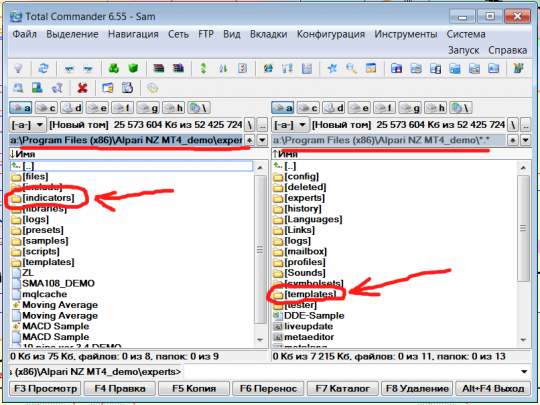The height and width of the screenshot is (405, 540).
Task: Click the F7 Каталог button
Action: [343, 389]
